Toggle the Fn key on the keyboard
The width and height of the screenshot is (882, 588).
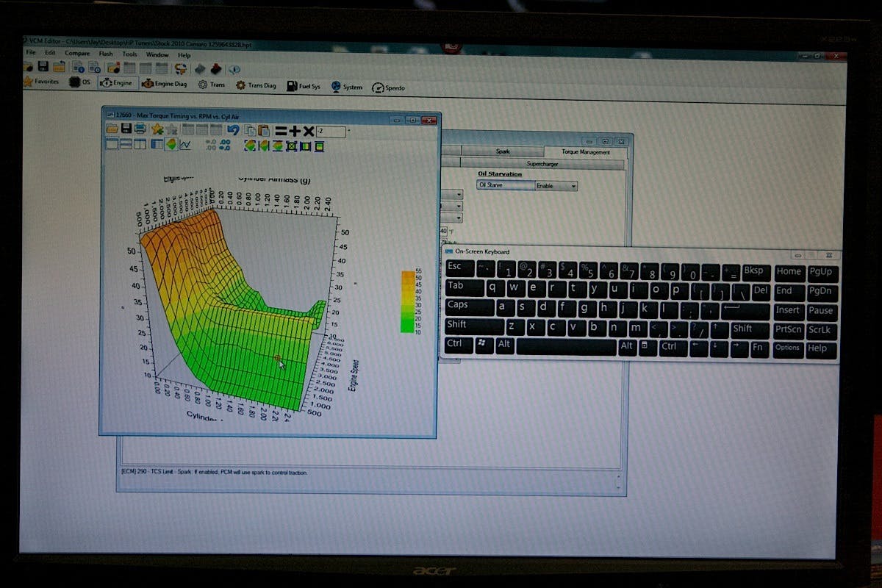759,347
